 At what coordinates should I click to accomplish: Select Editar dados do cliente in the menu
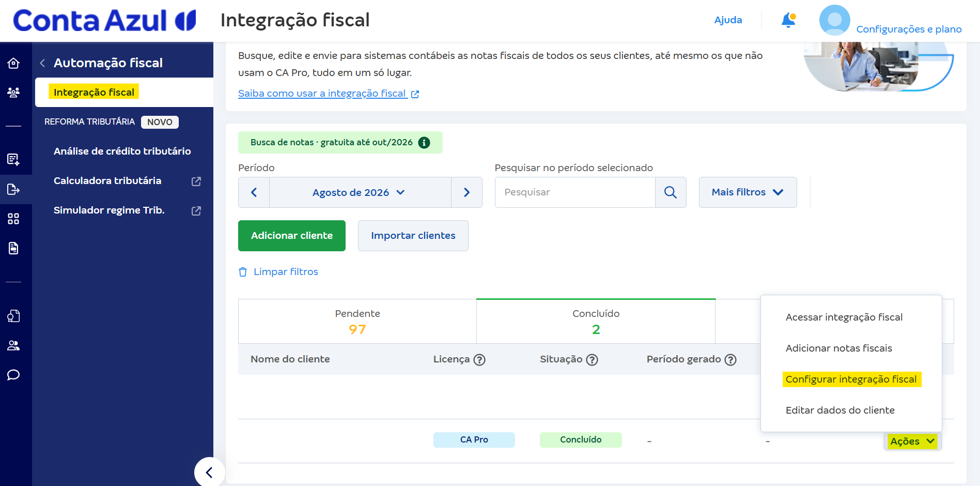(840, 411)
